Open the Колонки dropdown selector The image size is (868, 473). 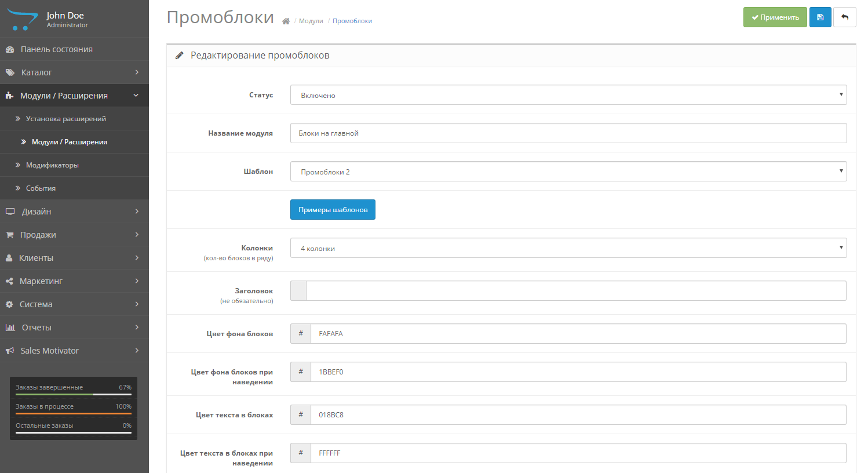(568, 248)
